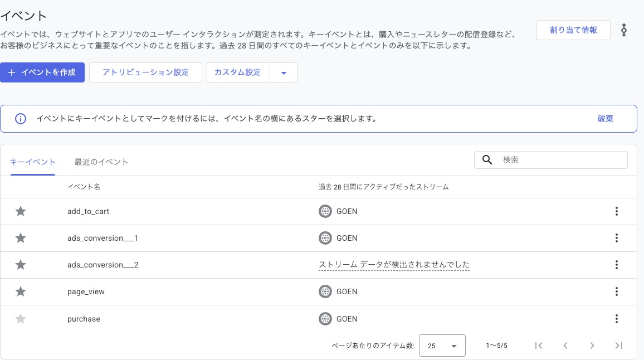The width and height of the screenshot is (644, 360).
Task: Focus the 検索 search field
Action: click(x=551, y=160)
